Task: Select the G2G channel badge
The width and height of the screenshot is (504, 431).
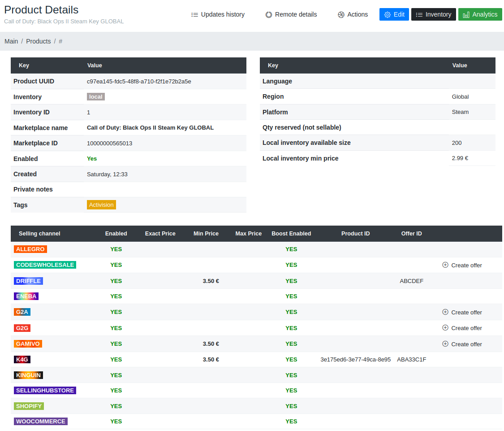Action: pos(22,328)
